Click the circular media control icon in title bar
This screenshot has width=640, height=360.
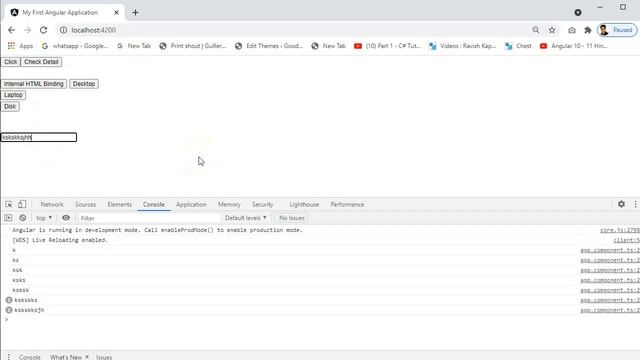(578, 12)
